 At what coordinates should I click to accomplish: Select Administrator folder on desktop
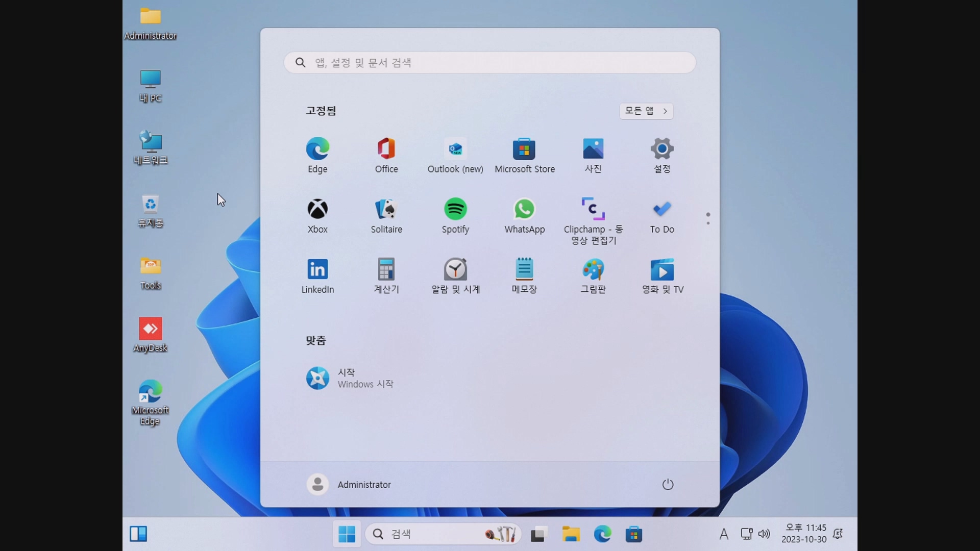(x=151, y=23)
